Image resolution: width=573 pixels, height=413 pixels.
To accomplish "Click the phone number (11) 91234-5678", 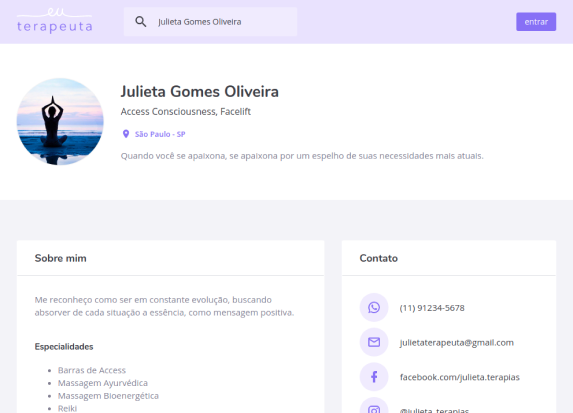I will click(432, 308).
